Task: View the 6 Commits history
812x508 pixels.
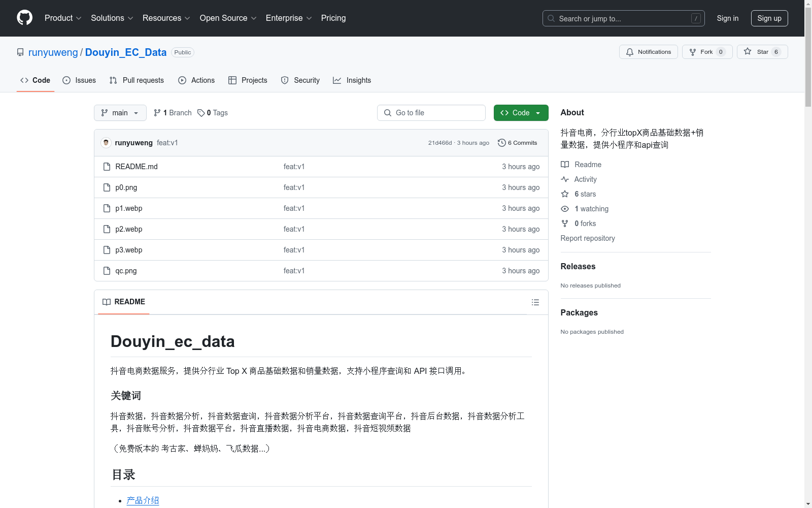Action: 518,143
